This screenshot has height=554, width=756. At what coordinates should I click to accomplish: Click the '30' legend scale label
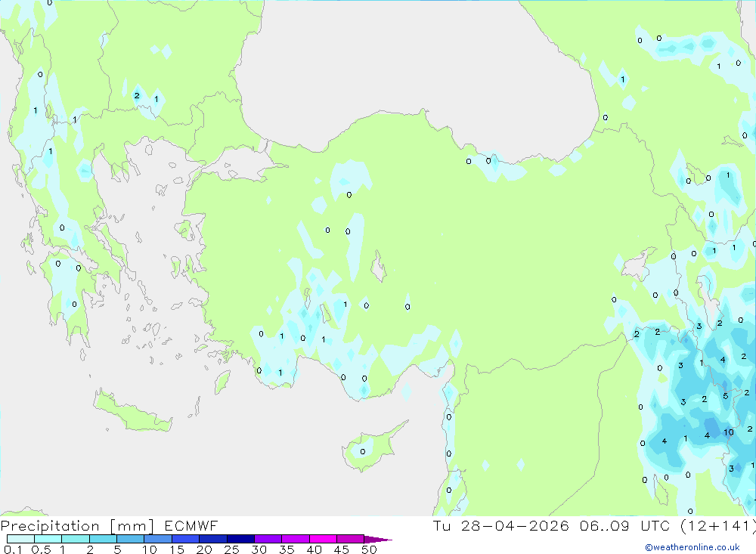(259, 549)
